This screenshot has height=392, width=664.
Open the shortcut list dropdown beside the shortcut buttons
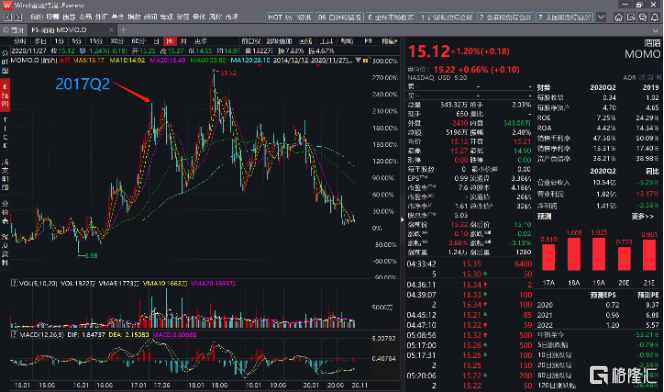pyautogui.click(x=601, y=17)
